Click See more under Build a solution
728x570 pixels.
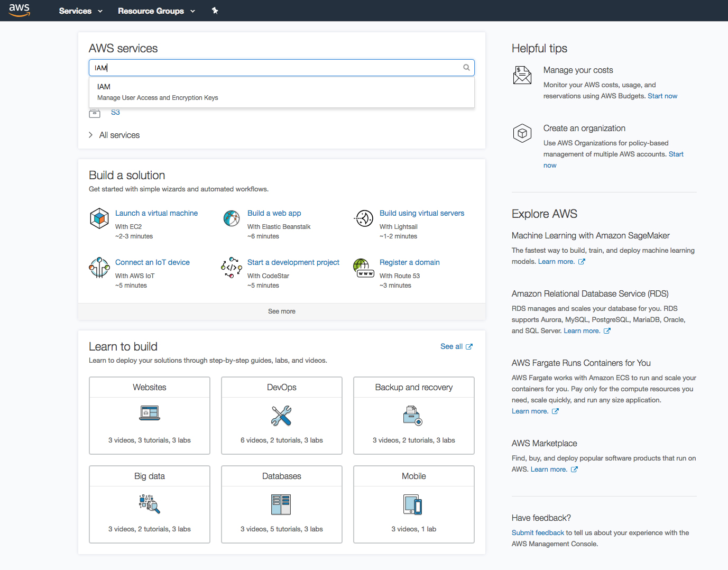click(x=282, y=311)
